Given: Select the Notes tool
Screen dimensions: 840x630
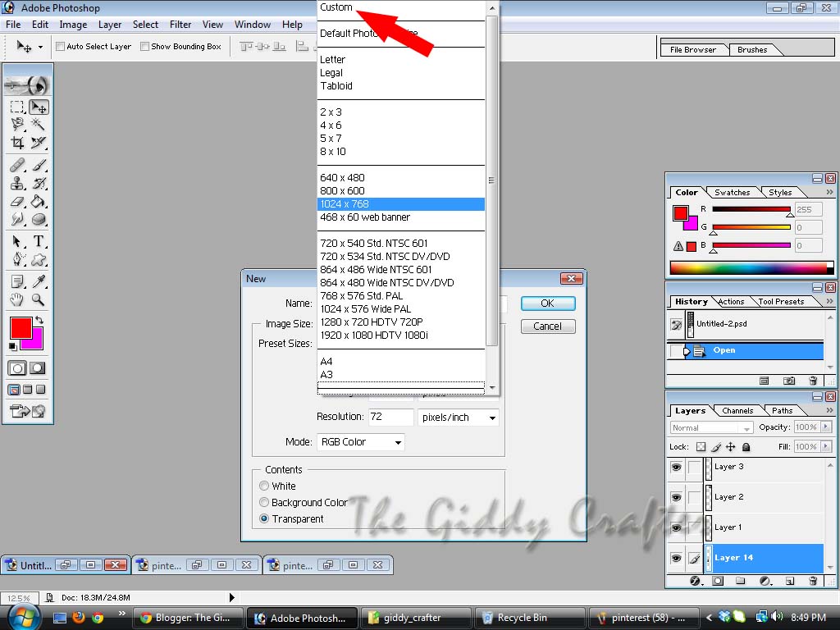Looking at the screenshot, I should pos(17,282).
